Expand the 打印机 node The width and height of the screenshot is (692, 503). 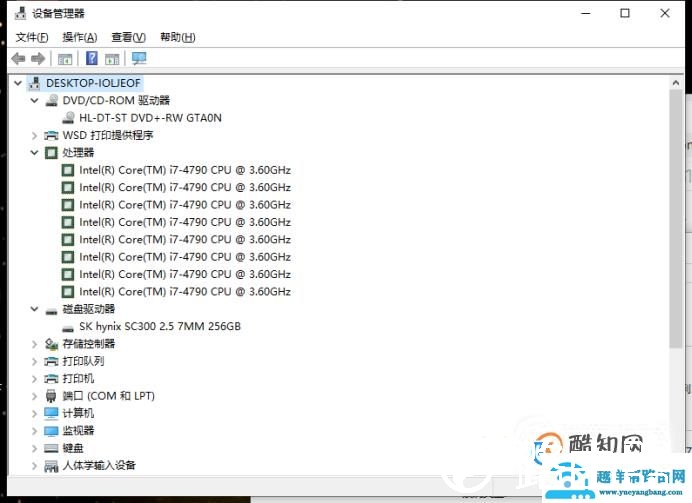(x=34, y=379)
